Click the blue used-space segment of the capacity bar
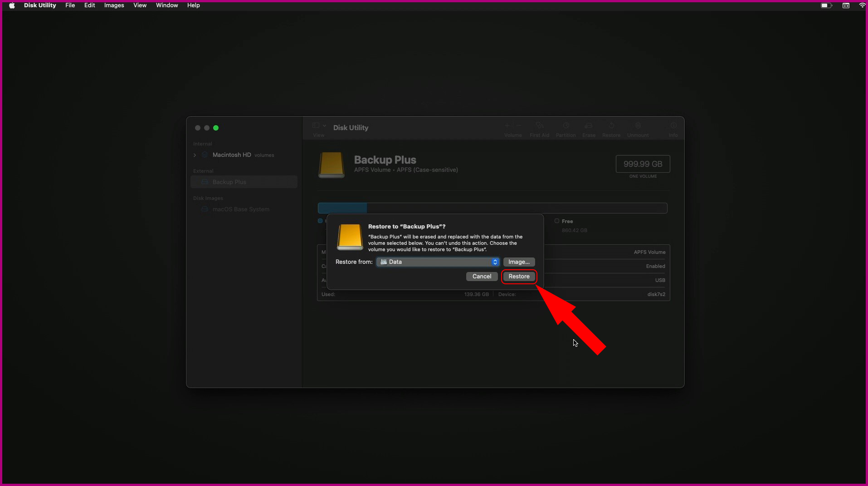 [342, 208]
